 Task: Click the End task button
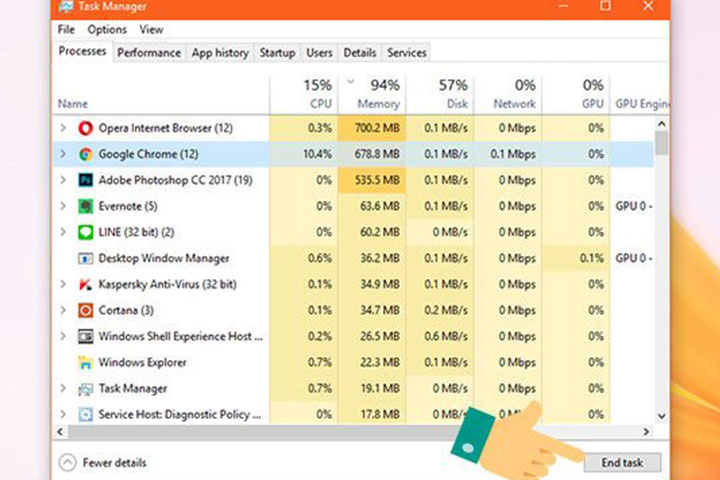point(622,463)
